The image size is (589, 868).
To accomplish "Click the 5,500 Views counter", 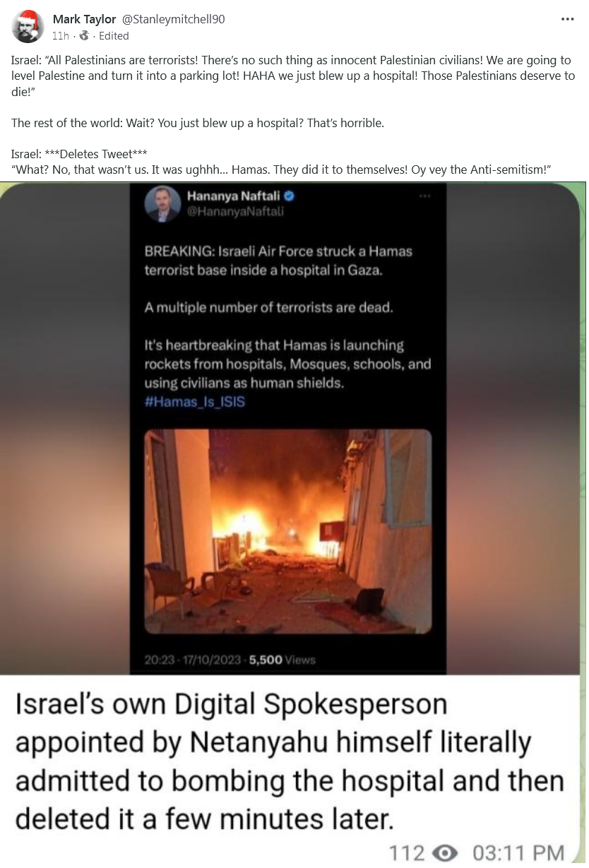I will pyautogui.click(x=282, y=660).
